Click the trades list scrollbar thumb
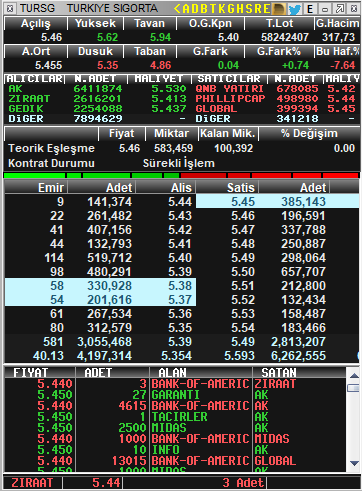Viewport: 362px width, 491px height. [354, 388]
